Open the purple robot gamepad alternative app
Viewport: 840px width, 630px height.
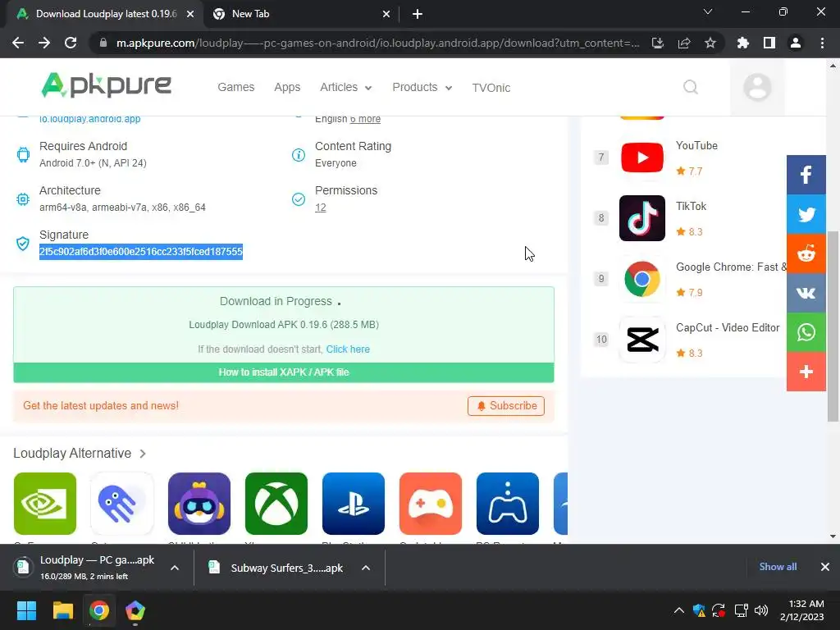point(199,504)
